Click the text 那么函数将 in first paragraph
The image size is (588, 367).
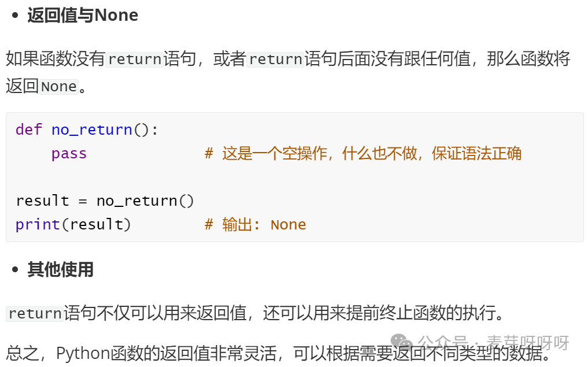[528, 59]
